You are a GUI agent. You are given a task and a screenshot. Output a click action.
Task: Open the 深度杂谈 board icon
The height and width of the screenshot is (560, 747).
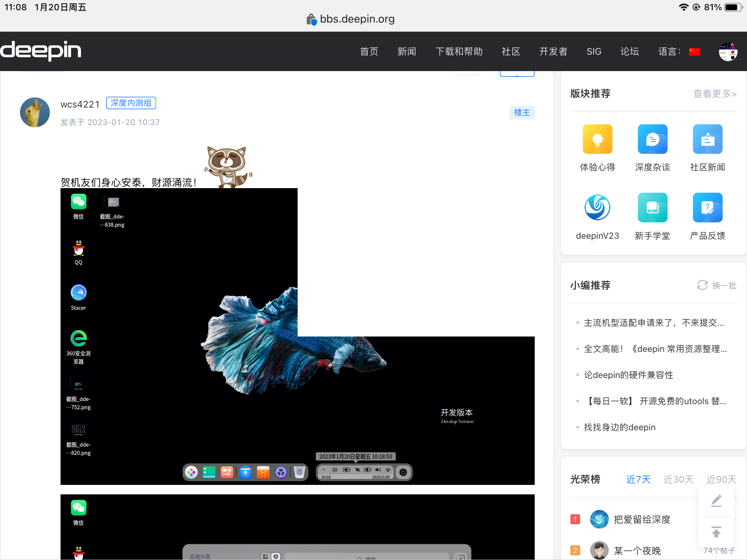tap(653, 139)
